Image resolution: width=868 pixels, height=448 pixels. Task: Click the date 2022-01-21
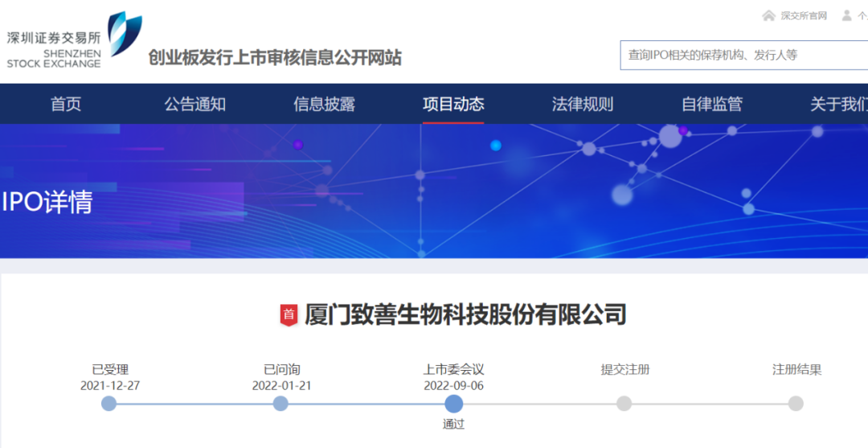[x=282, y=385]
